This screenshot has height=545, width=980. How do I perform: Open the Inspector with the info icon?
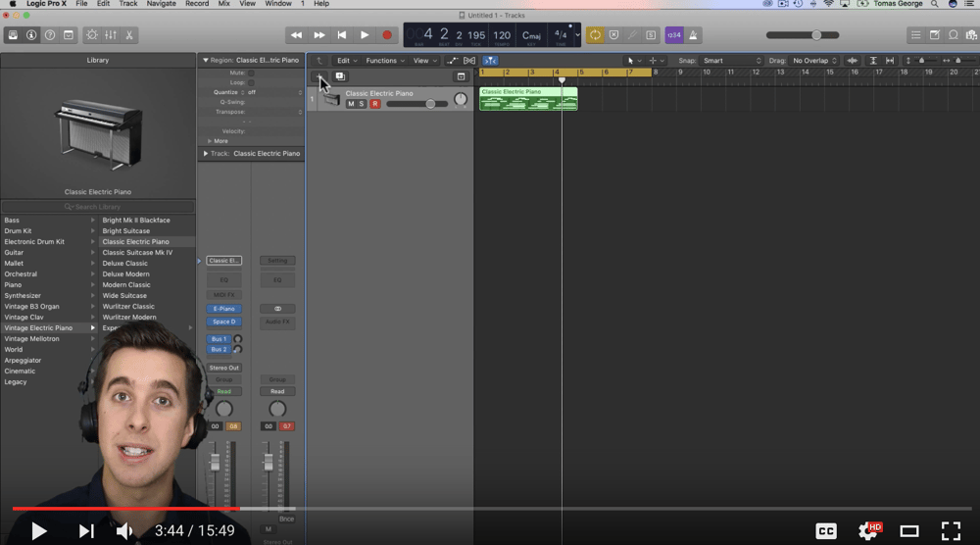[31, 35]
